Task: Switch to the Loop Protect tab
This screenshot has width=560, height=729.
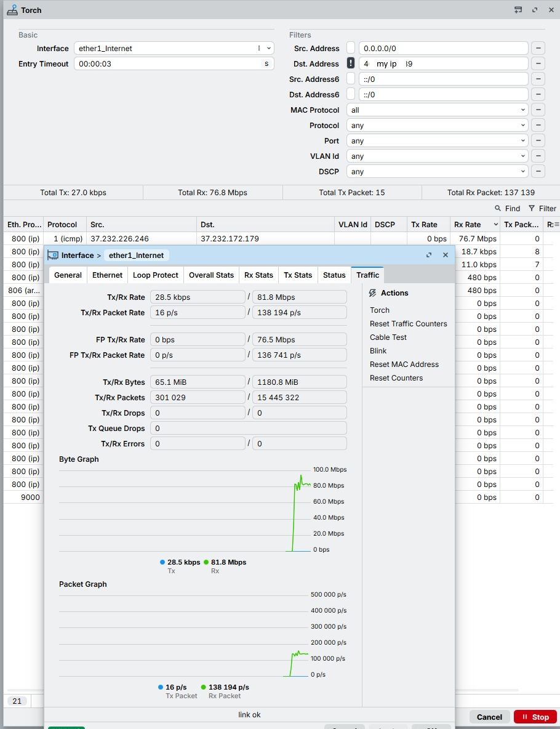Action: (x=156, y=275)
